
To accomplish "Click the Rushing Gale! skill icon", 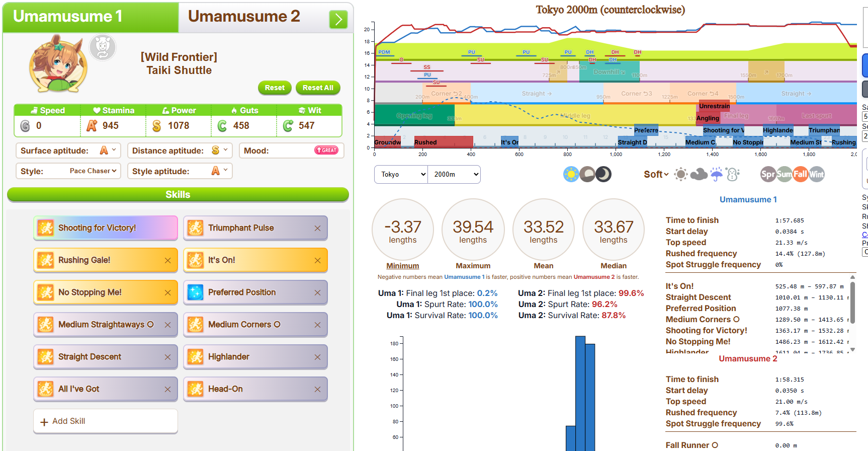I will tap(45, 260).
